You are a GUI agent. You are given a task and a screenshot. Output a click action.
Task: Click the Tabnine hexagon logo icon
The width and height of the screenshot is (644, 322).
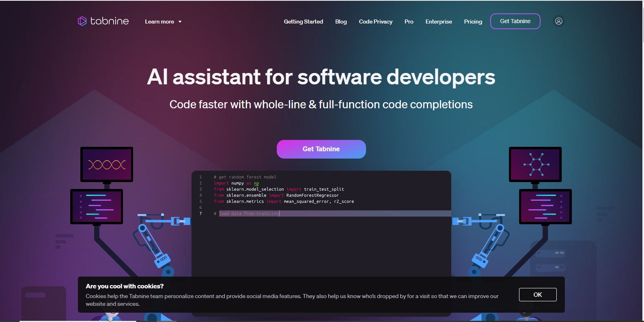click(x=82, y=21)
